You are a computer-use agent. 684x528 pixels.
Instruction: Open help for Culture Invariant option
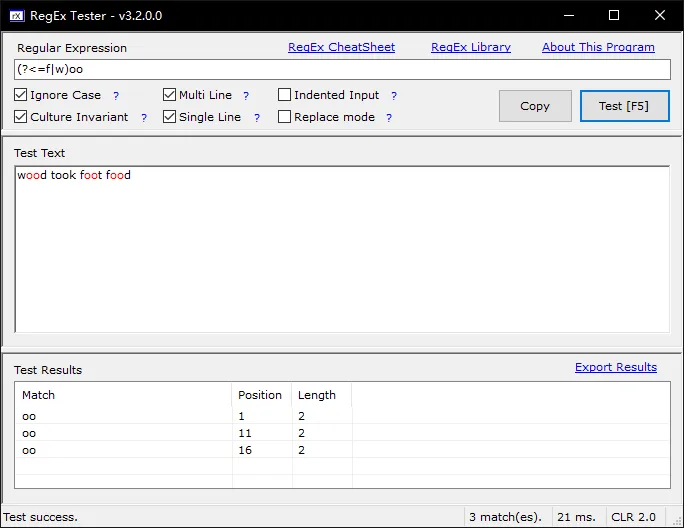(x=144, y=117)
